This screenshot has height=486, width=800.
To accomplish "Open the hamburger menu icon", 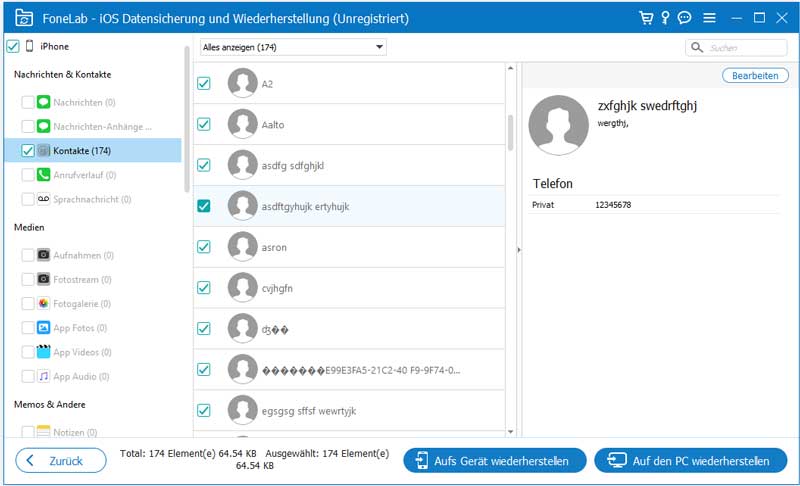I will coord(709,18).
